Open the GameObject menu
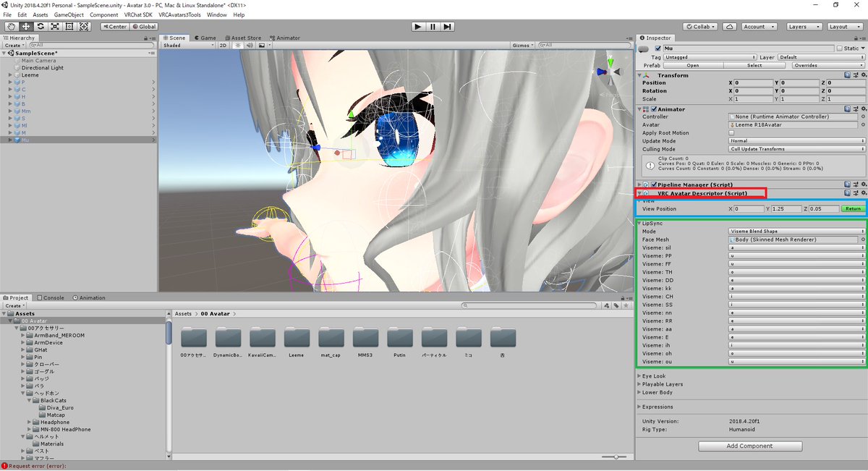Image resolution: width=868 pixels, height=471 pixels. click(x=69, y=14)
